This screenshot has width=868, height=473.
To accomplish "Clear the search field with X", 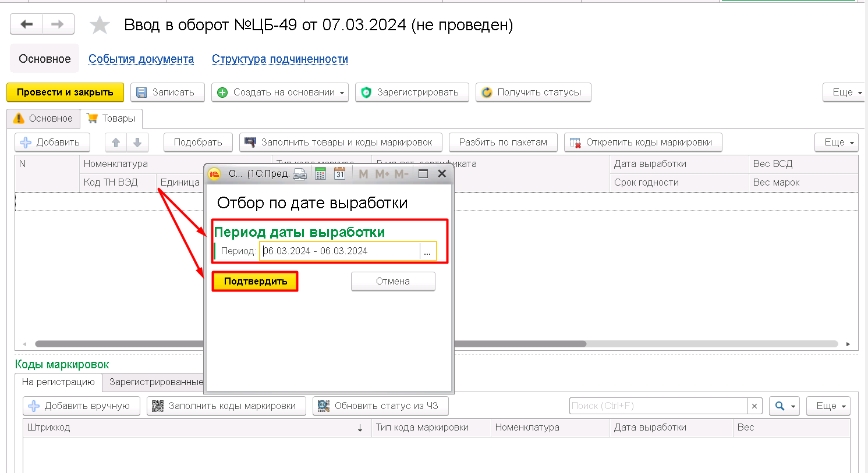I will [754, 406].
